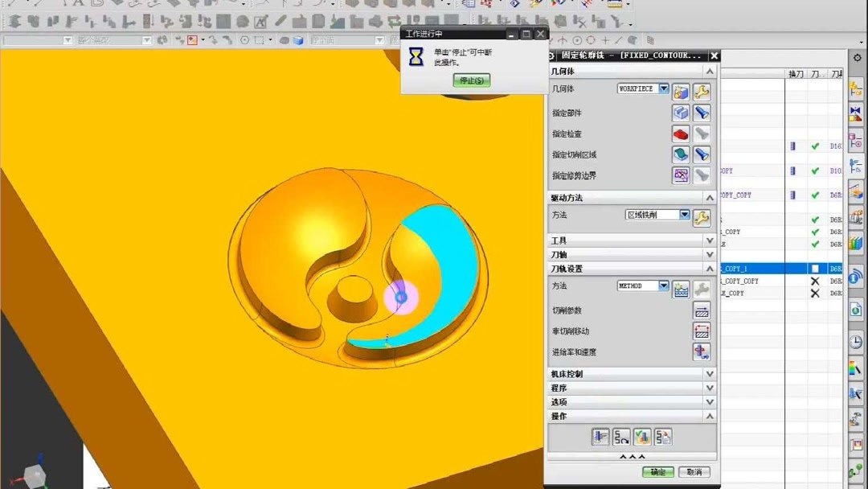Click the 指定修剪边界 trim boundary icon
The height and width of the screenshot is (489, 868).
682,175
